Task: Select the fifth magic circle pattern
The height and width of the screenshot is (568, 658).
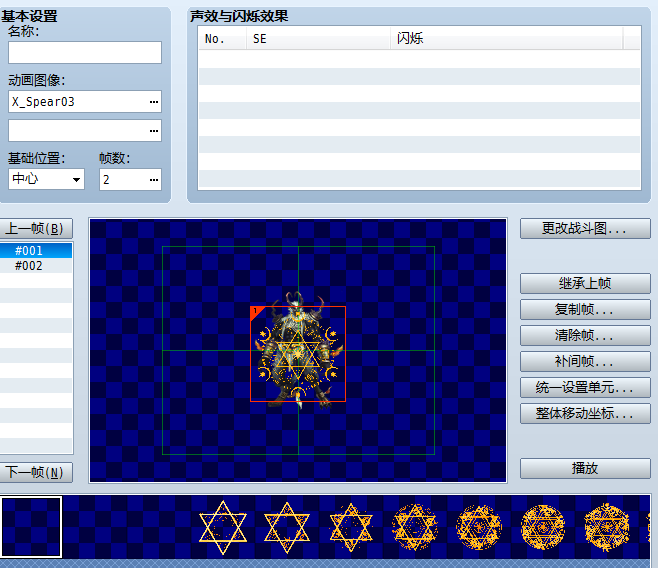Action: point(479,527)
